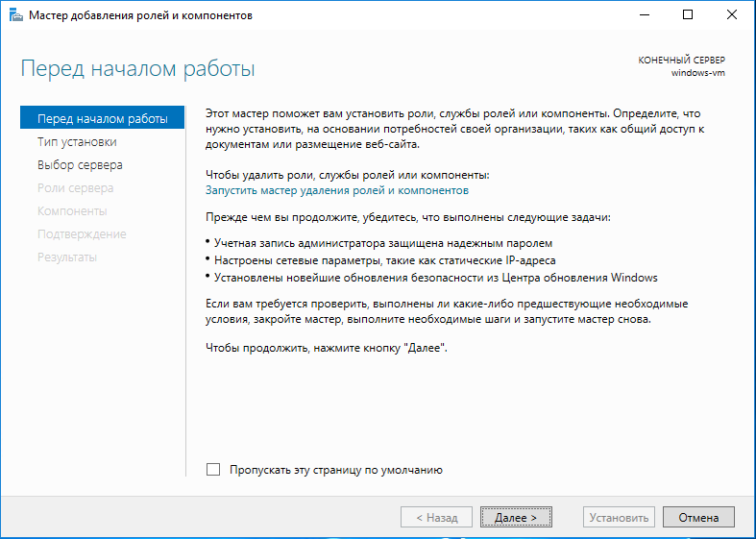The width and height of the screenshot is (756, 539).
Task: Go to 'Тип установки' step
Action: 77,142
